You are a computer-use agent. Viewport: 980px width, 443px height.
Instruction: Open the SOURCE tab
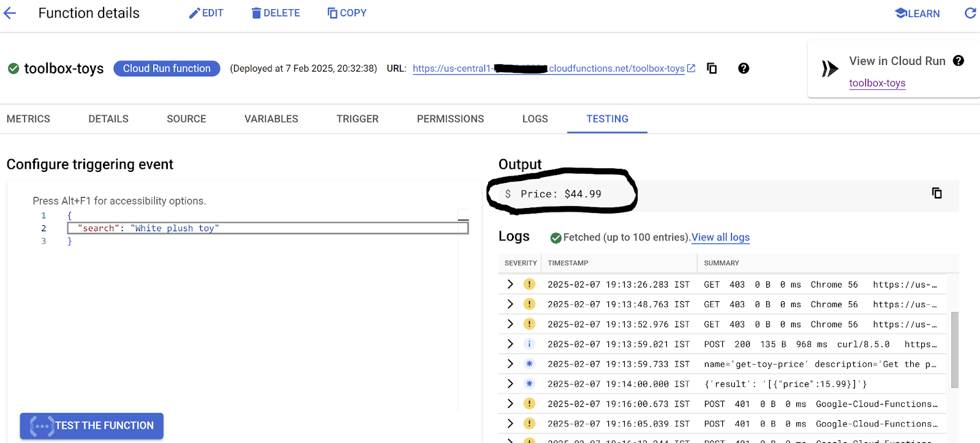(x=186, y=119)
